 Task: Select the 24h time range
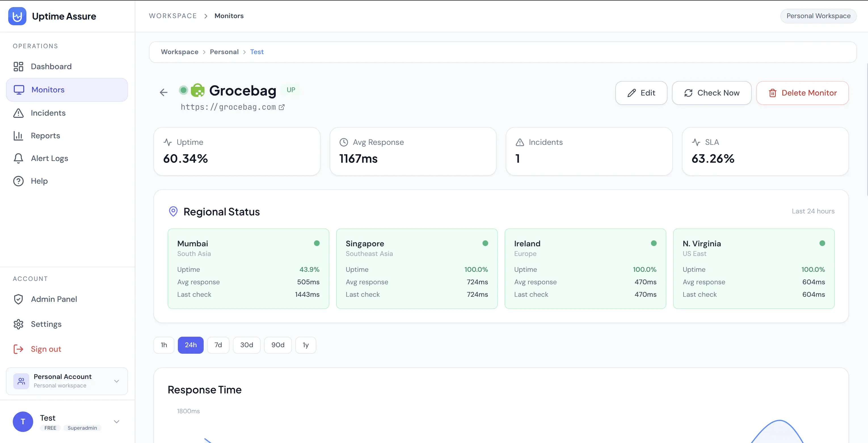[191, 345]
